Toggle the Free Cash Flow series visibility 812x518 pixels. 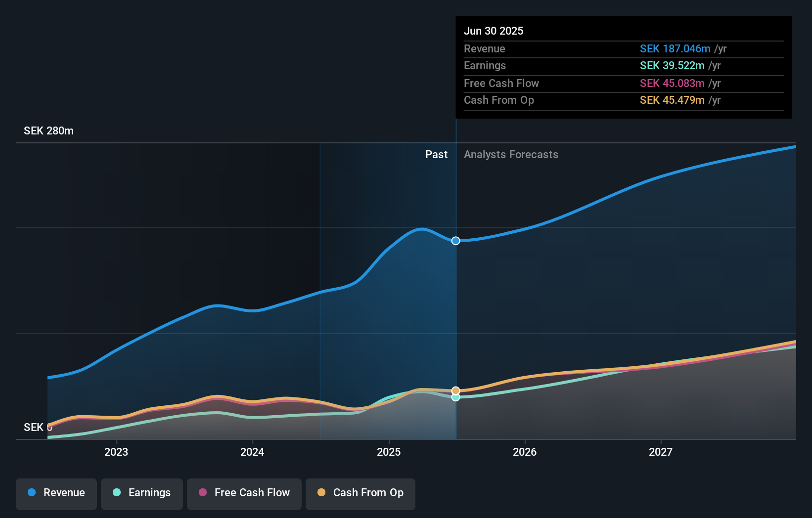pyautogui.click(x=244, y=493)
